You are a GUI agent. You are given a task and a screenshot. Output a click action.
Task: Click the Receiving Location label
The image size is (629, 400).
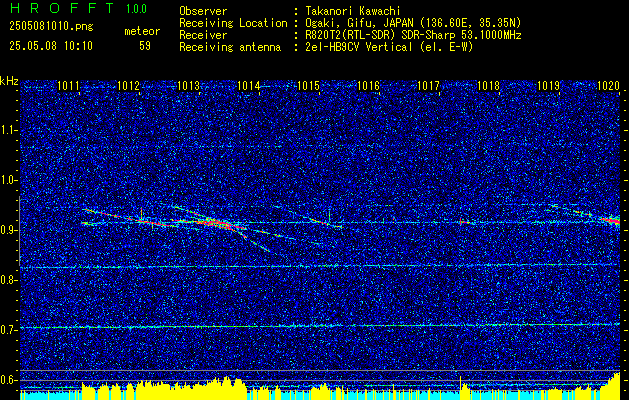233,23
